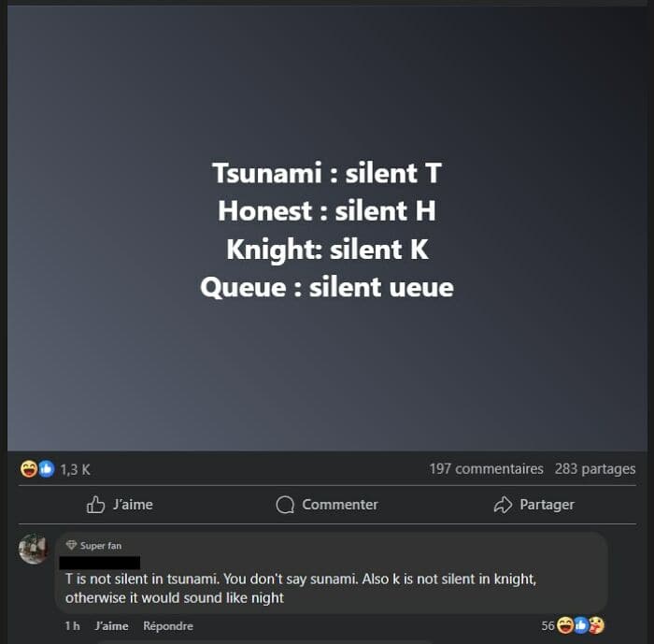Click the redacted commenter name
This screenshot has width=654, height=644.
coord(100,563)
